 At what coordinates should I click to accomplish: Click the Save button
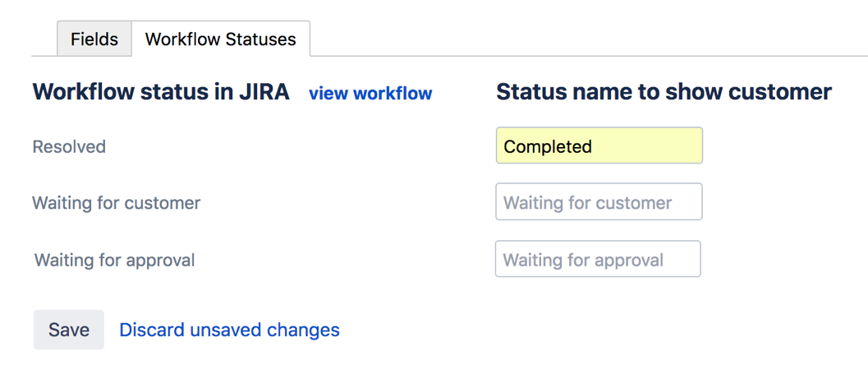coord(69,330)
